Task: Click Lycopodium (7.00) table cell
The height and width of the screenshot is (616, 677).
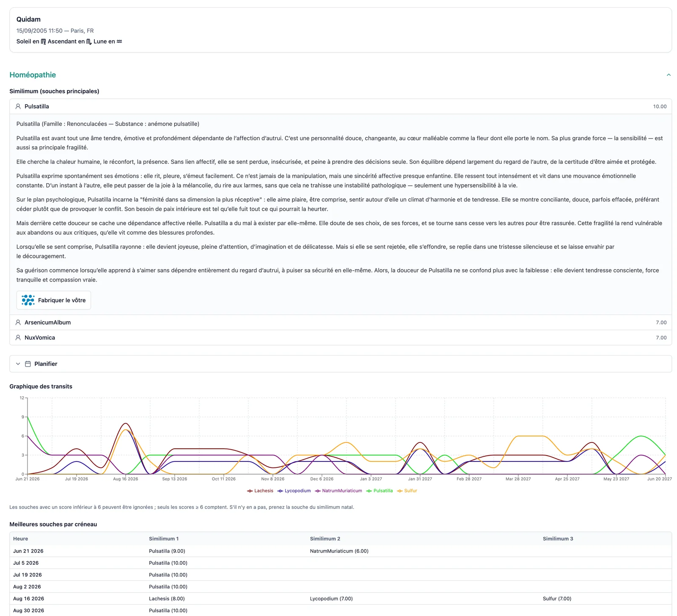Action: click(331, 599)
